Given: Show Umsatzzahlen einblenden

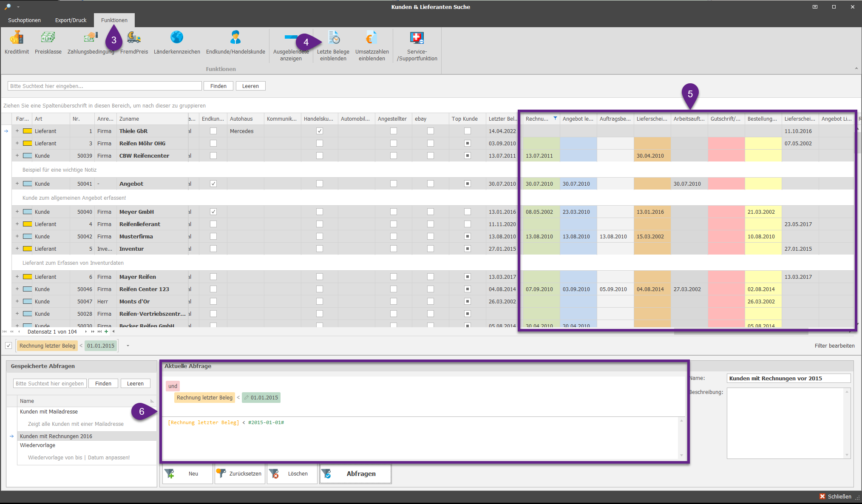Looking at the screenshot, I should [372, 46].
